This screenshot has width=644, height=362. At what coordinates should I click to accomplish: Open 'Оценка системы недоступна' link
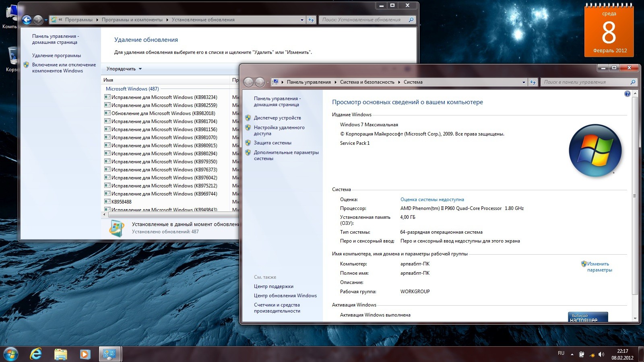432,200
